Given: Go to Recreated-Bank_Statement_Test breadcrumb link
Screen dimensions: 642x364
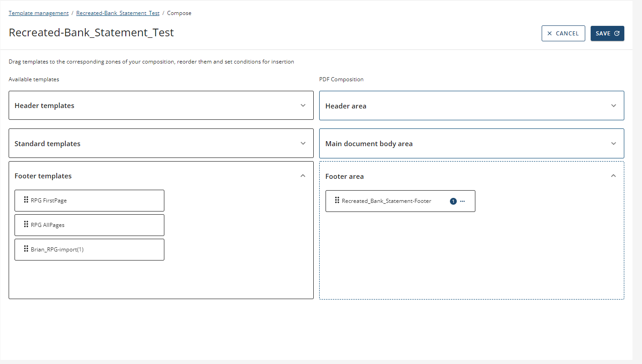Looking at the screenshot, I should pyautogui.click(x=118, y=13).
